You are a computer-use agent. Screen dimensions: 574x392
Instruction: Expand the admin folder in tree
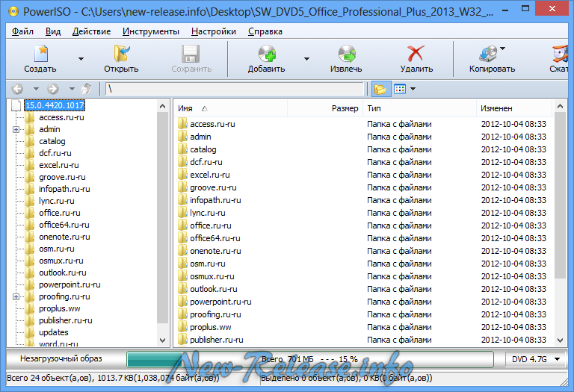click(16, 129)
